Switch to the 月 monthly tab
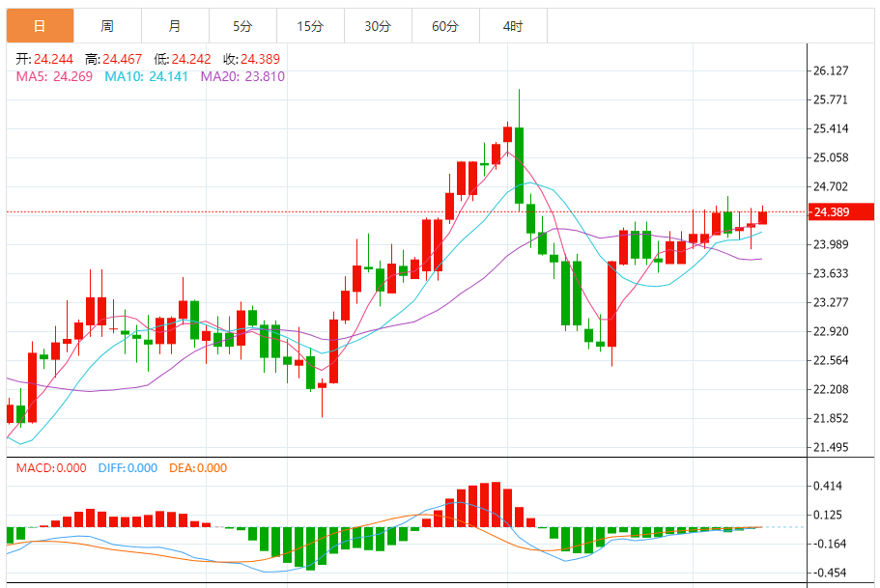Viewport: 880px width, 588px height. pos(175,26)
